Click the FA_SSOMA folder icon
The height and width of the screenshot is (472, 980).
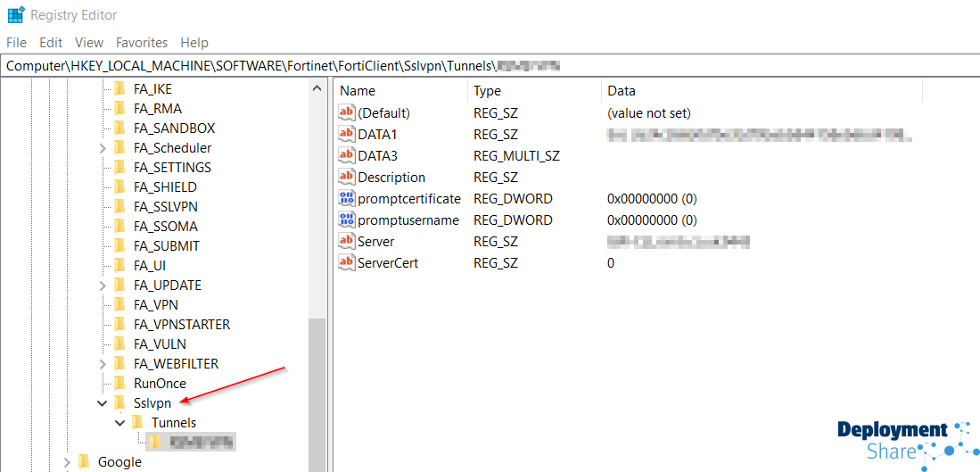(120, 227)
